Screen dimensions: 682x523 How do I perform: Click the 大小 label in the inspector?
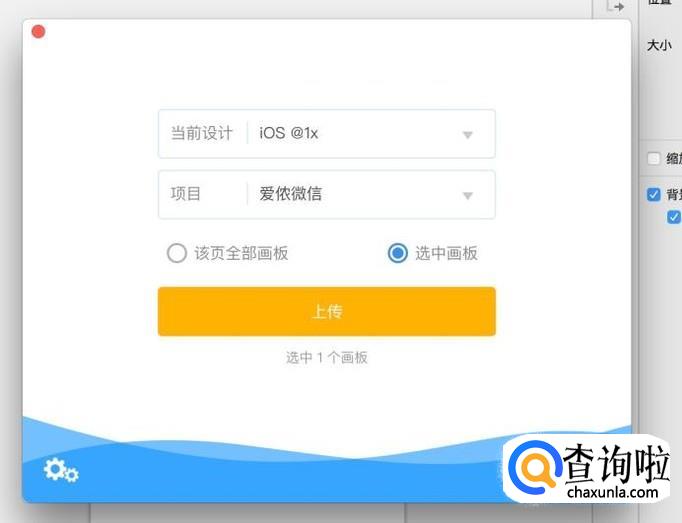[x=659, y=45]
